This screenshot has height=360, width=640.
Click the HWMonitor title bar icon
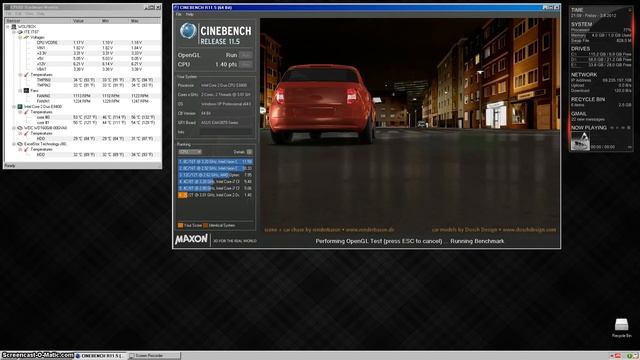tap(7, 7)
